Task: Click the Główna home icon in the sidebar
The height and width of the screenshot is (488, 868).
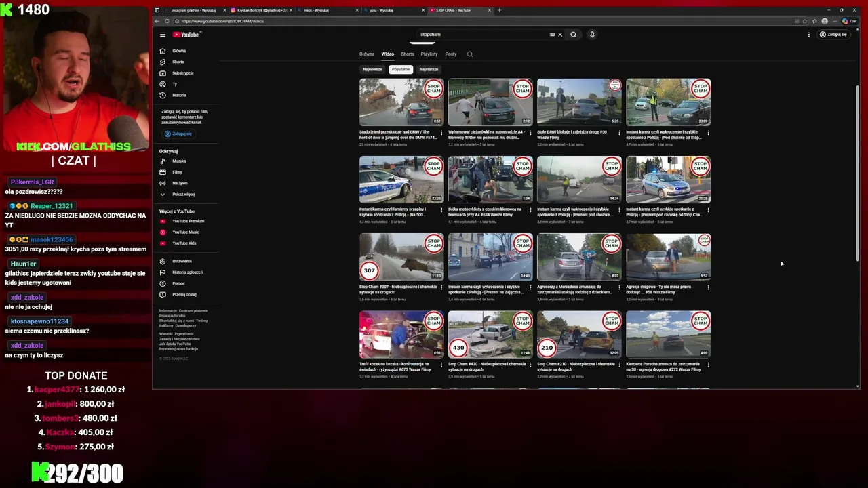Action: (x=163, y=51)
